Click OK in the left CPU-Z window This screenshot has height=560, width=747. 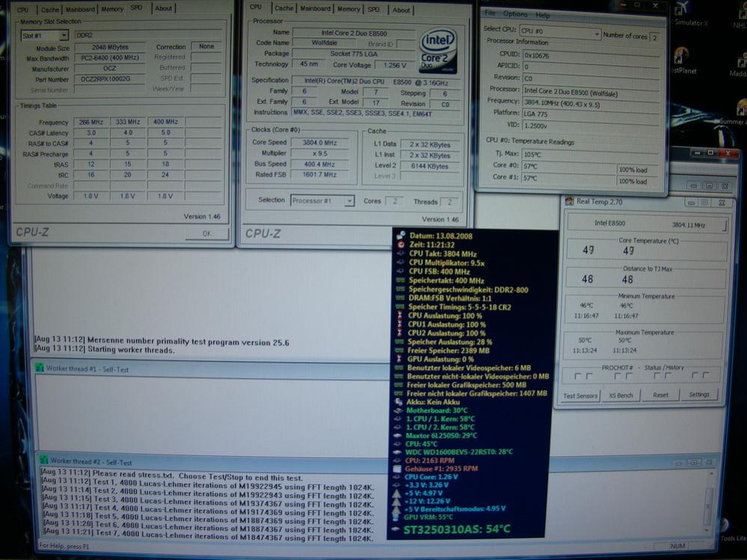click(x=207, y=233)
